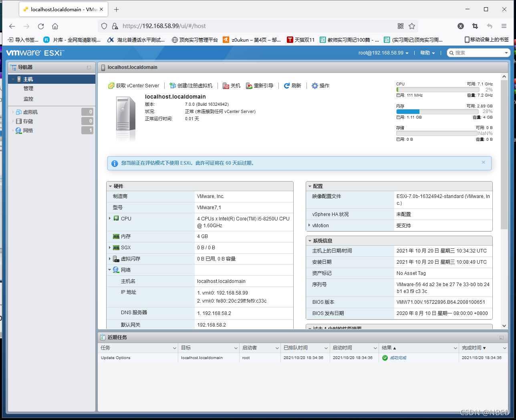Screen dimensions: 516x420
Task: Open 虚拟机 in the navigator
Action: coord(30,112)
